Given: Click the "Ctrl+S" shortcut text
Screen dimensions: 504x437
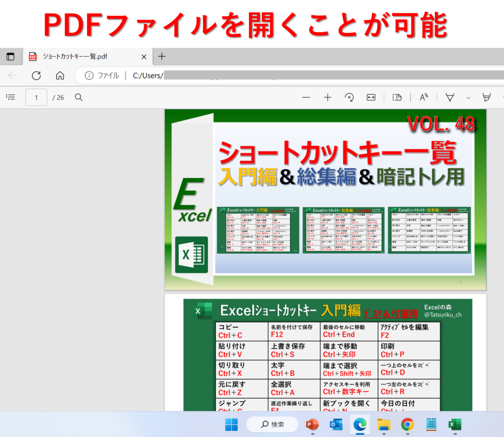Looking at the screenshot, I should [282, 354].
